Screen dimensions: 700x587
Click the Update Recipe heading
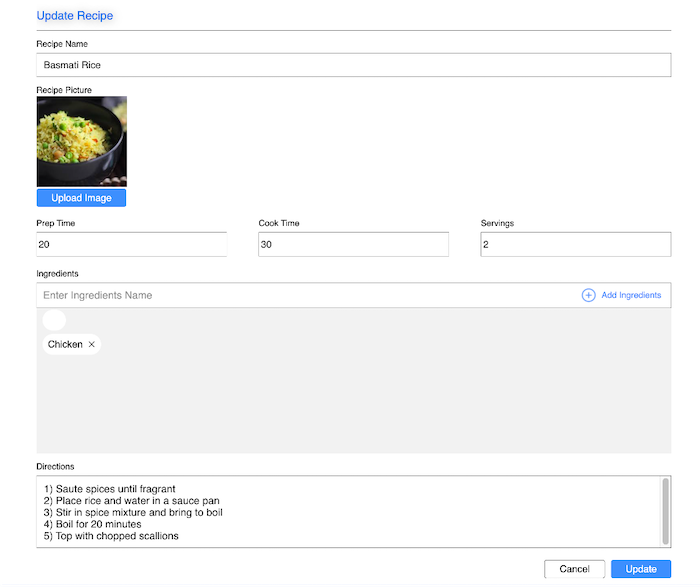[75, 16]
